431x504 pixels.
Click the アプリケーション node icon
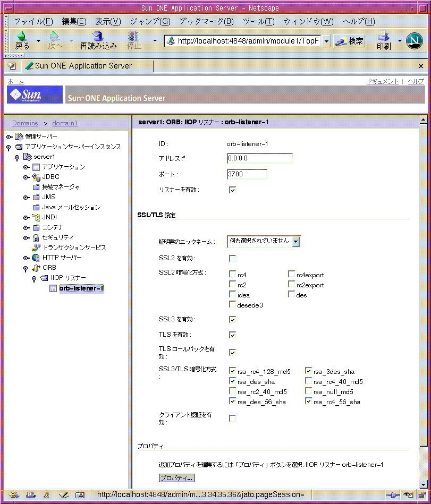click(x=36, y=167)
